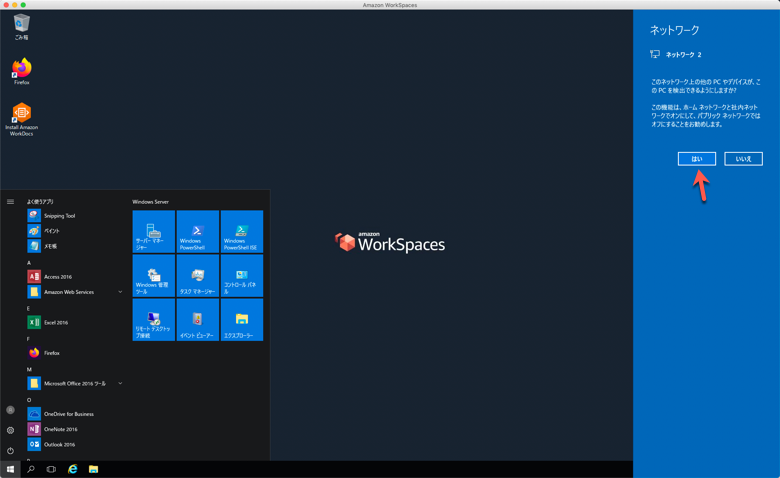Screen dimensions: 780x478
Task: Open the Windows 管理ツール tile
Action: coord(154,276)
